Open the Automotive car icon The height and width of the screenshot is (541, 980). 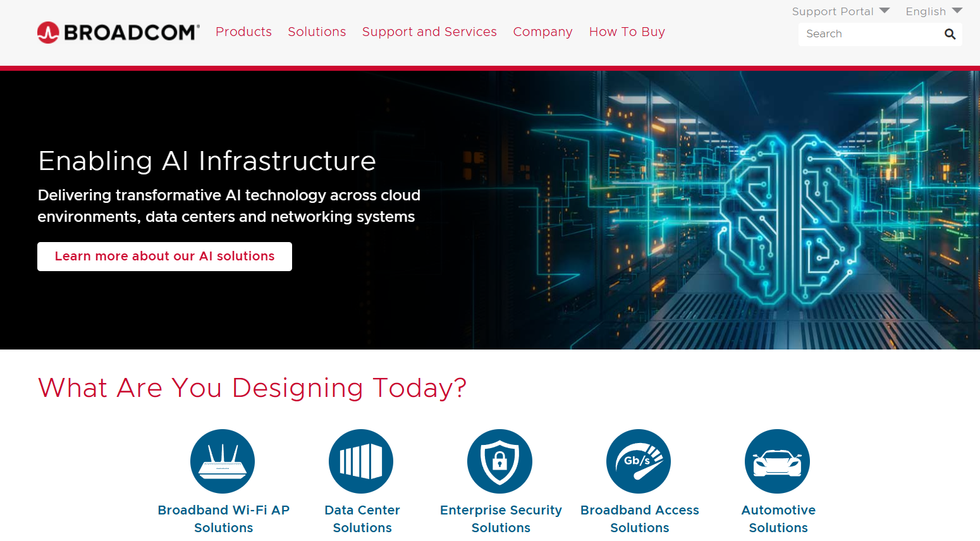coord(777,461)
